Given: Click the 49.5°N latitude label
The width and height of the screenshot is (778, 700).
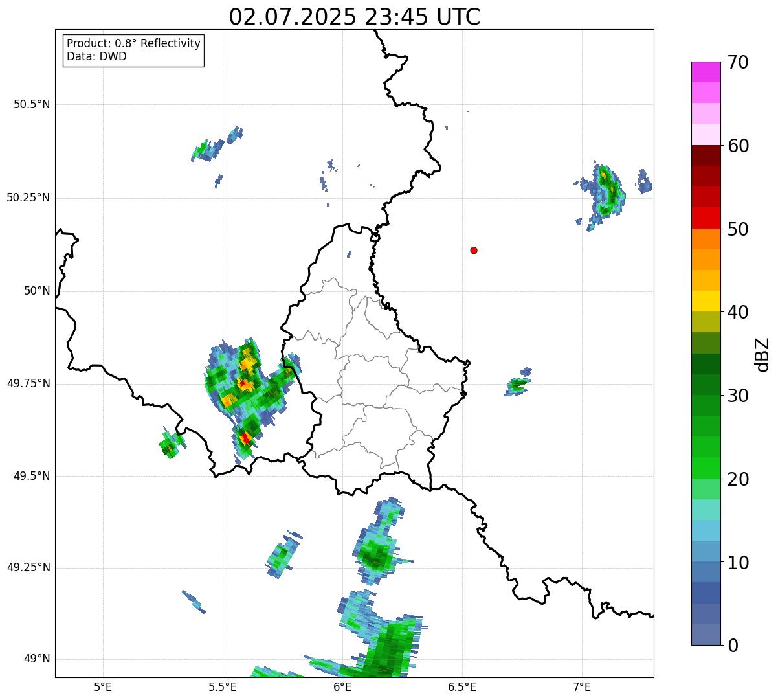Looking at the screenshot, I should (32, 476).
